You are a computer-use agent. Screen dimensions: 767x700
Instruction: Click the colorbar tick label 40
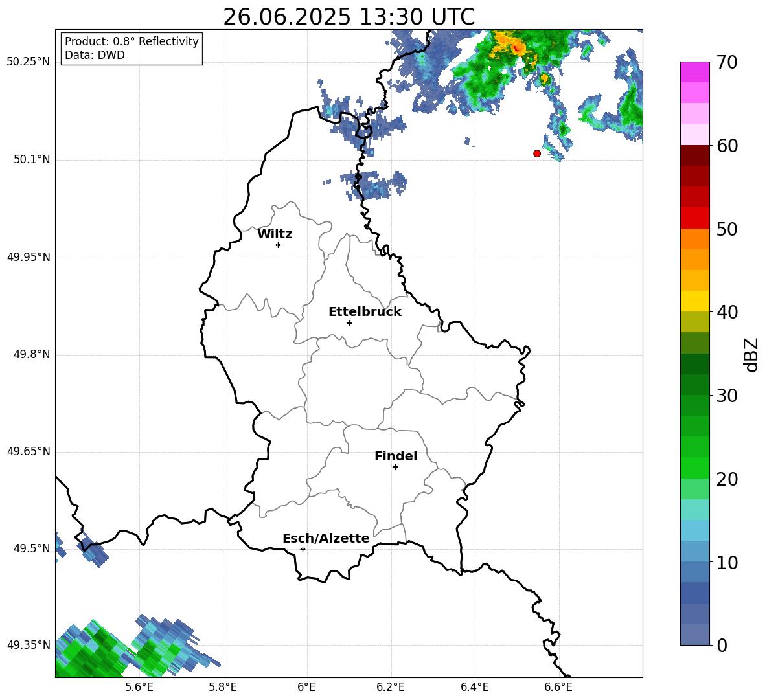click(x=727, y=312)
